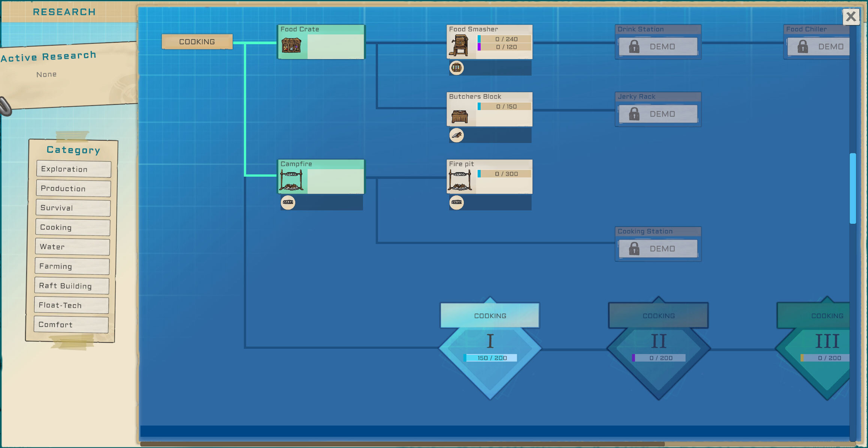Click the locked Drink Station padlock
This screenshot has width=868, height=448.
634,47
